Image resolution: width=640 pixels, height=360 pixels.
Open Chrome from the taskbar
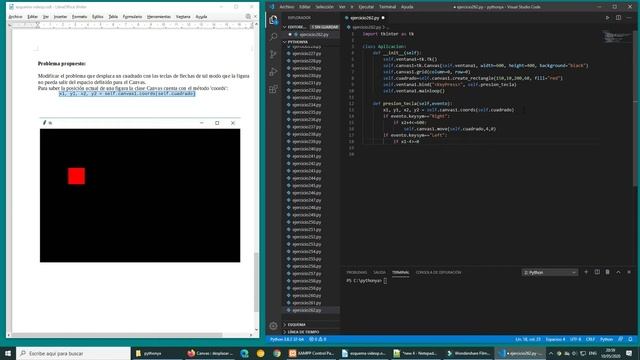[277, 353]
